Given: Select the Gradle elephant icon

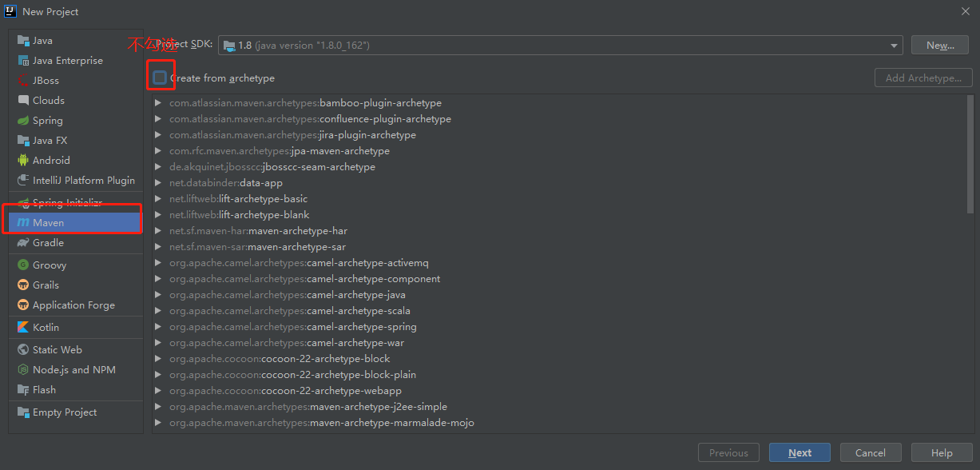Looking at the screenshot, I should tap(23, 243).
